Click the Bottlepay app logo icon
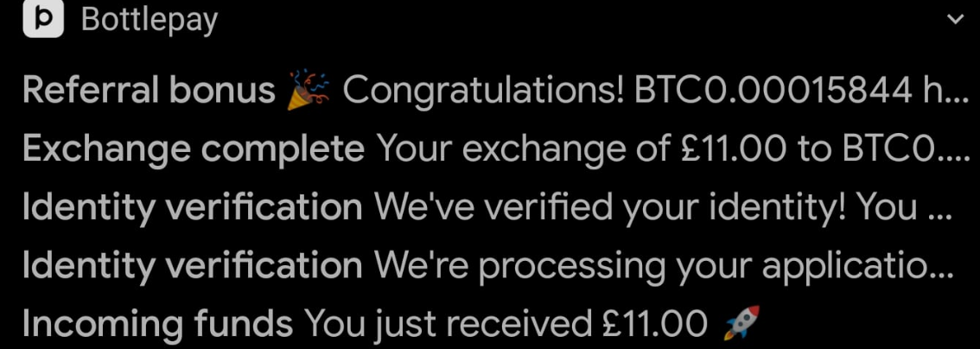Screen dimensions: 980x349 click(x=43, y=19)
